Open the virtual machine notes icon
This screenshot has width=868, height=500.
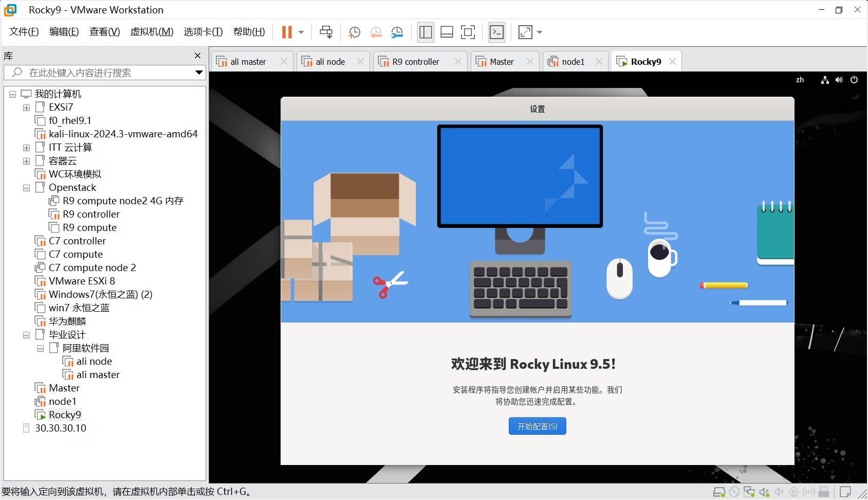coord(845,492)
